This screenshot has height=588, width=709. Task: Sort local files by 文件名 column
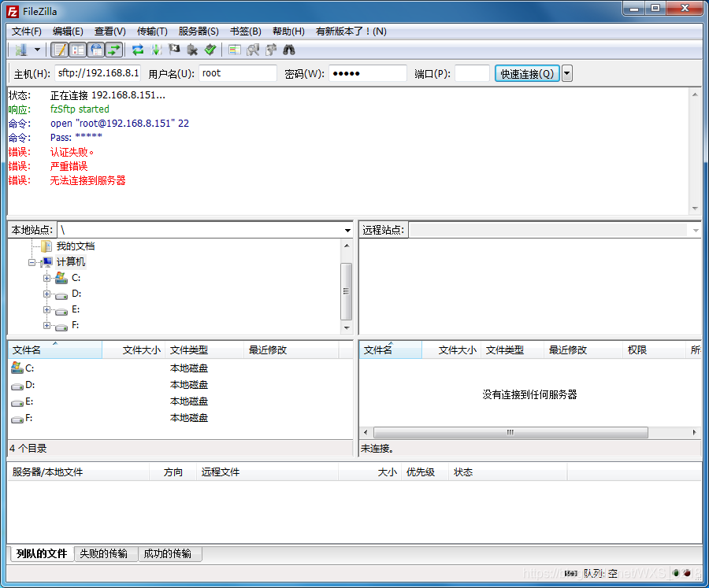click(x=55, y=349)
